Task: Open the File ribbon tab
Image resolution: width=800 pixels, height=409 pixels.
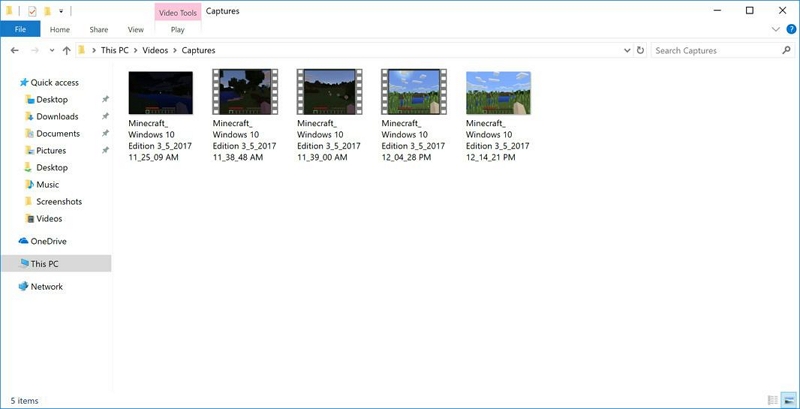Action: pyautogui.click(x=20, y=30)
